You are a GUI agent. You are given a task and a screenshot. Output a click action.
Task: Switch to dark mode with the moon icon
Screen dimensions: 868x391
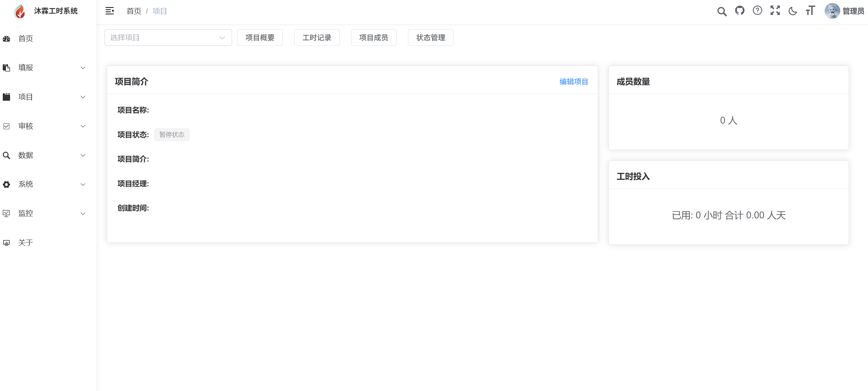[793, 11]
